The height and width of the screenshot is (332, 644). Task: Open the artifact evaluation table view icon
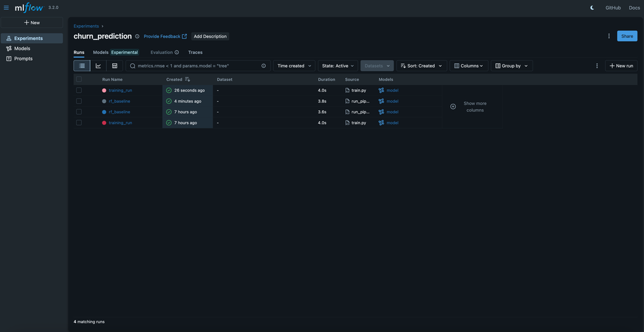115,66
